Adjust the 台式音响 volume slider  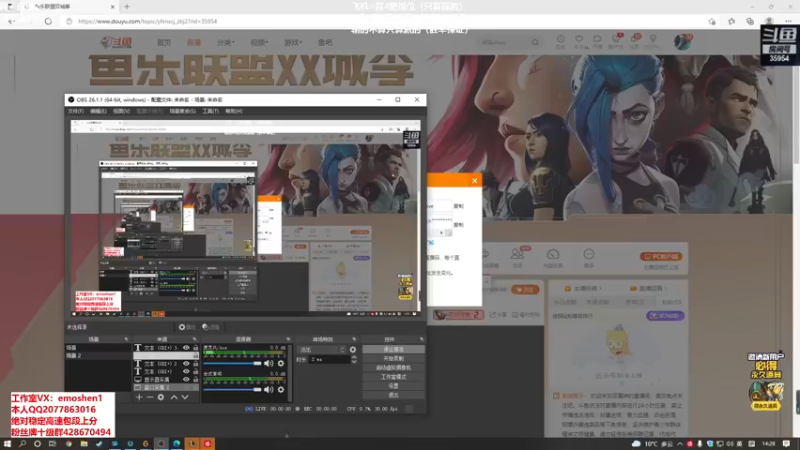point(232,389)
